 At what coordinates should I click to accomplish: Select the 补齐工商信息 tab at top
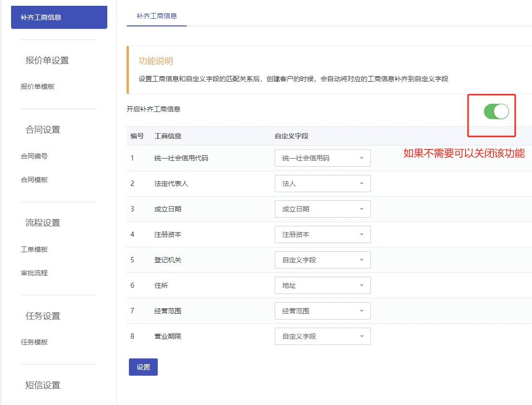157,16
